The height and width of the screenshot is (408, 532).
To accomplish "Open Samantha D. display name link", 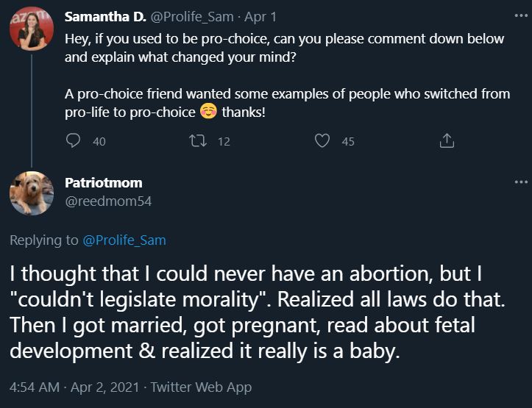I will 105,16.
